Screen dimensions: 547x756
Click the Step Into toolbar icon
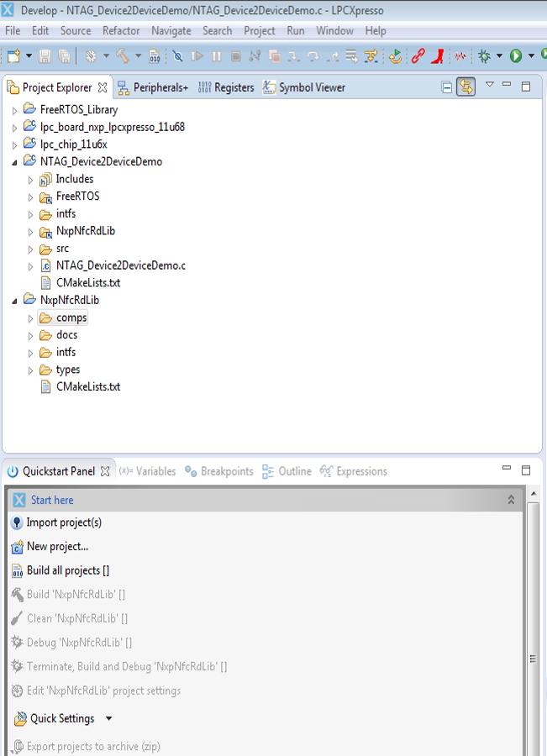tap(293, 56)
